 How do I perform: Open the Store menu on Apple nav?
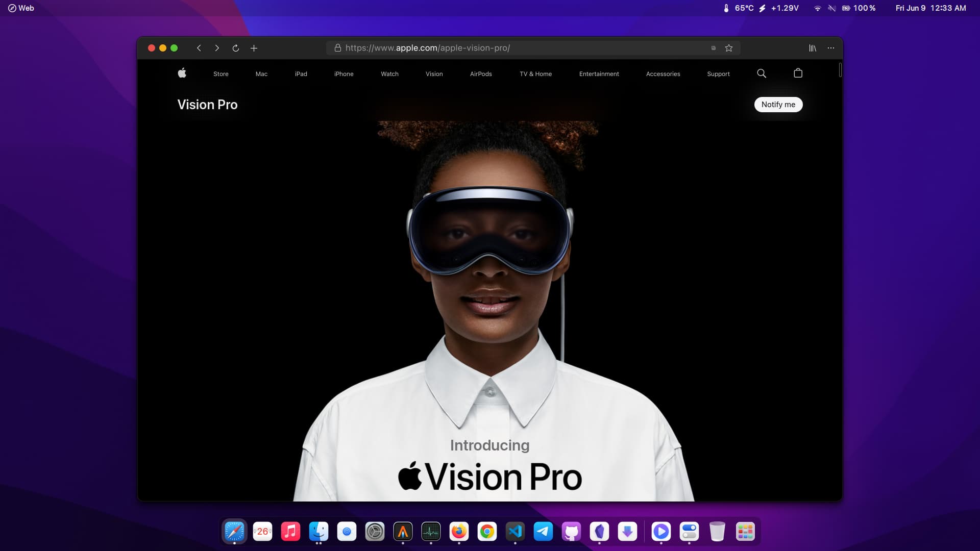coord(221,74)
